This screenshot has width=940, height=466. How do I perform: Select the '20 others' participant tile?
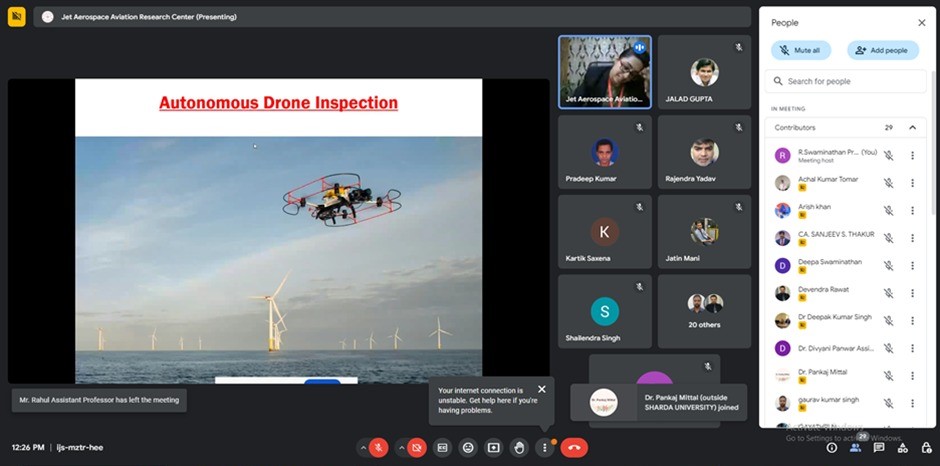(x=704, y=311)
